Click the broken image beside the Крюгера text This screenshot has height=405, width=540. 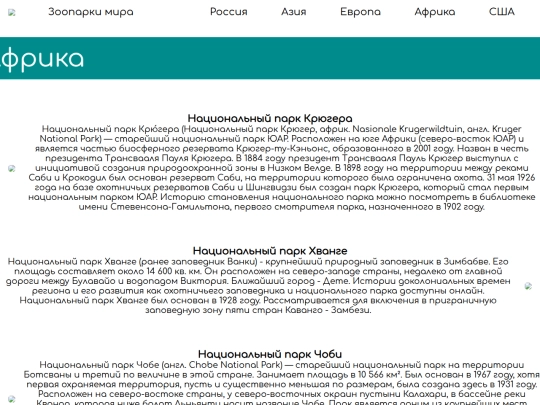click(x=12, y=168)
